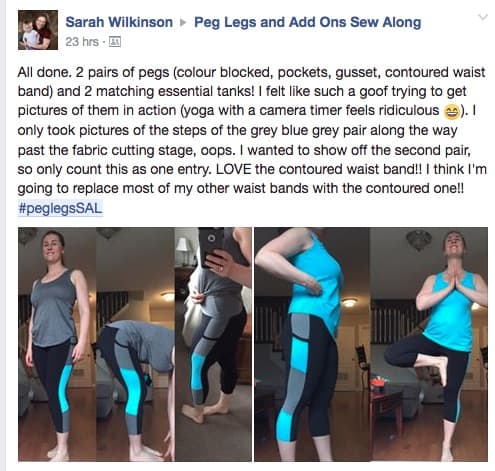Click the 23 hrs timestamp
495x471 pixels.
82,42
